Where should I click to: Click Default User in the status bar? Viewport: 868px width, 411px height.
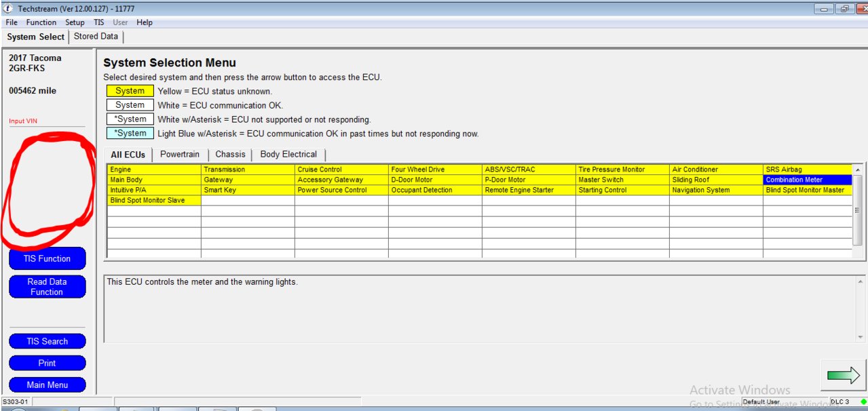coord(761,402)
